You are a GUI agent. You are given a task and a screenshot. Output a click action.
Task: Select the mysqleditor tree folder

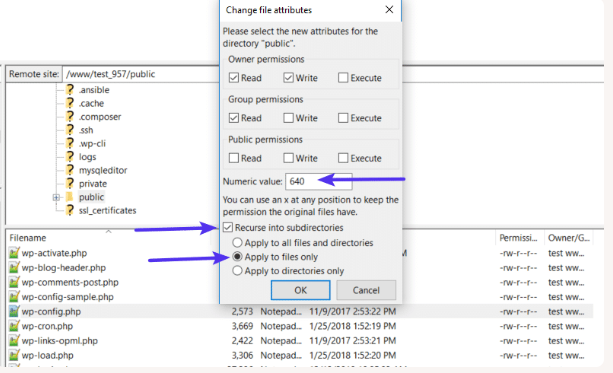pyautogui.click(x=103, y=170)
